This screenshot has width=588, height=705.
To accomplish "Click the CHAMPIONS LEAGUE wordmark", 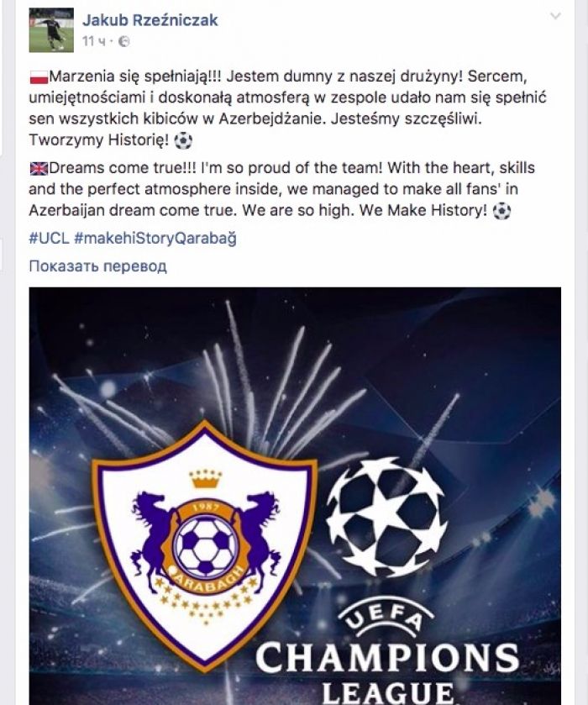I will [x=387, y=674].
